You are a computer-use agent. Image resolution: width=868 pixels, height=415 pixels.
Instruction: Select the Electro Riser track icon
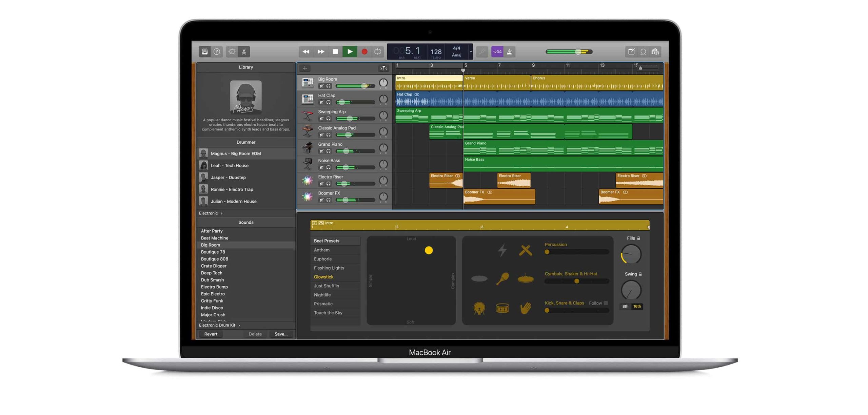[308, 180]
